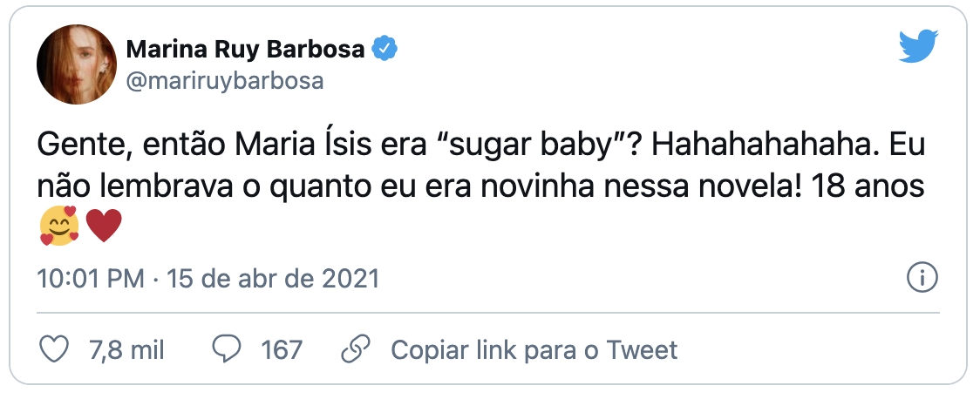This screenshot has width=980, height=399.
Task: Click the 167 replies count
Action: tap(281, 350)
